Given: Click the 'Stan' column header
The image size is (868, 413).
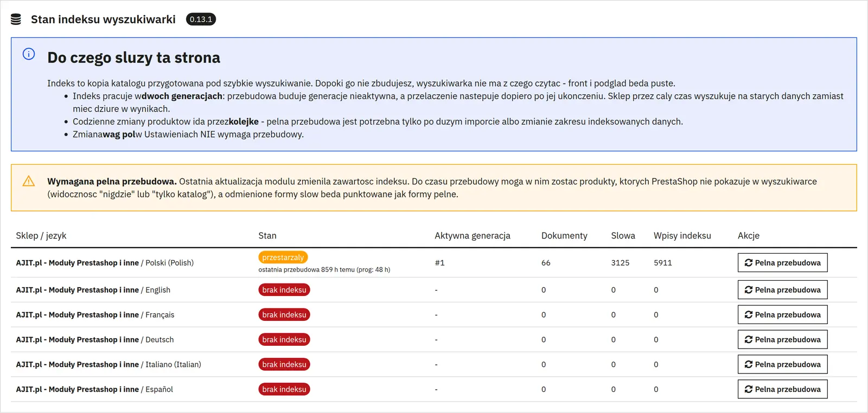Looking at the screenshot, I should coord(267,236).
